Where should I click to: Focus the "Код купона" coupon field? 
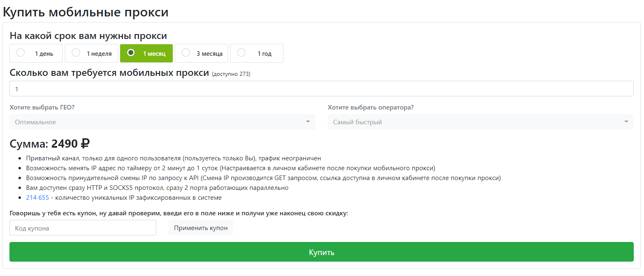coord(83,228)
